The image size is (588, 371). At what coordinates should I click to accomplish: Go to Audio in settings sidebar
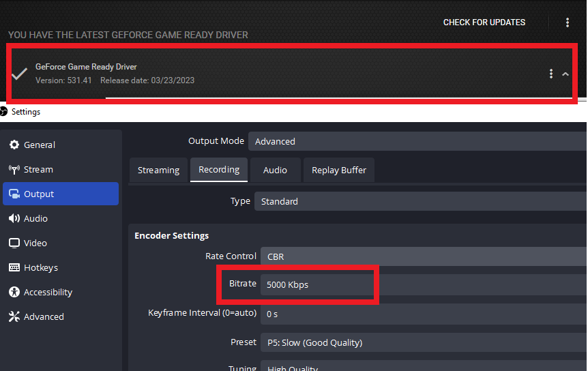coord(61,218)
